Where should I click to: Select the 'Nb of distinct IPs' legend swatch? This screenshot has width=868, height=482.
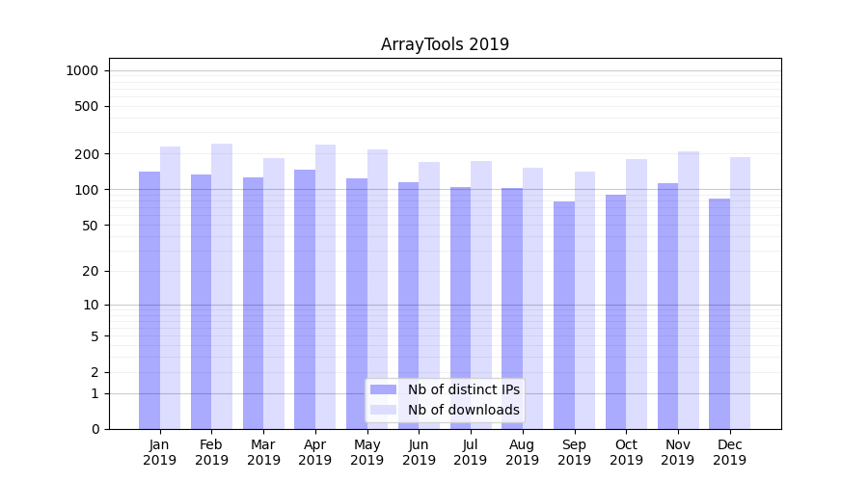coord(384,389)
